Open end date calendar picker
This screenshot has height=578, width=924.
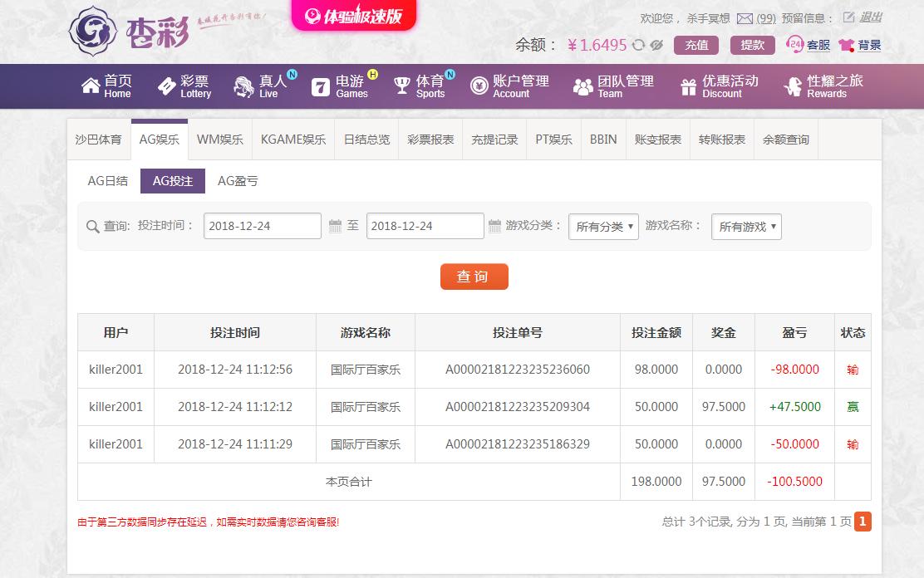[x=495, y=226]
